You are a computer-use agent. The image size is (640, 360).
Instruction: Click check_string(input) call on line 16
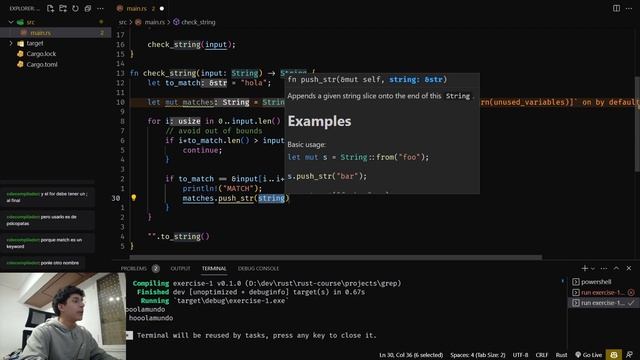(x=191, y=44)
